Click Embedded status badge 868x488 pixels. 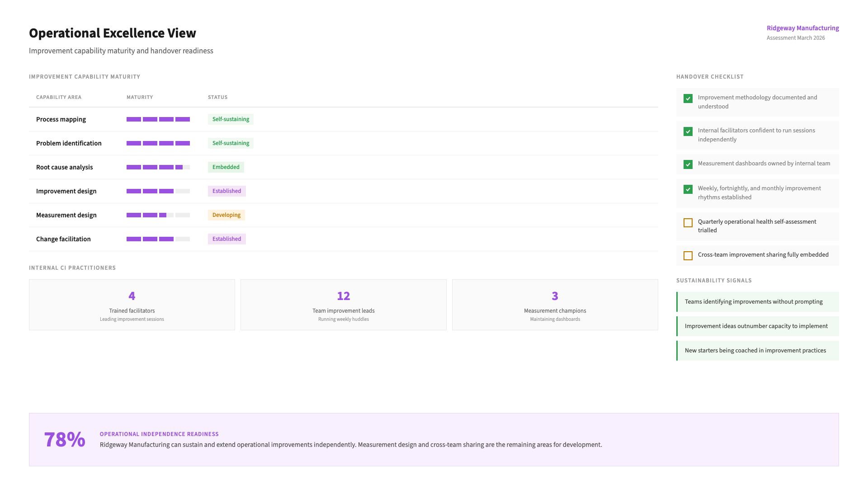coord(226,167)
